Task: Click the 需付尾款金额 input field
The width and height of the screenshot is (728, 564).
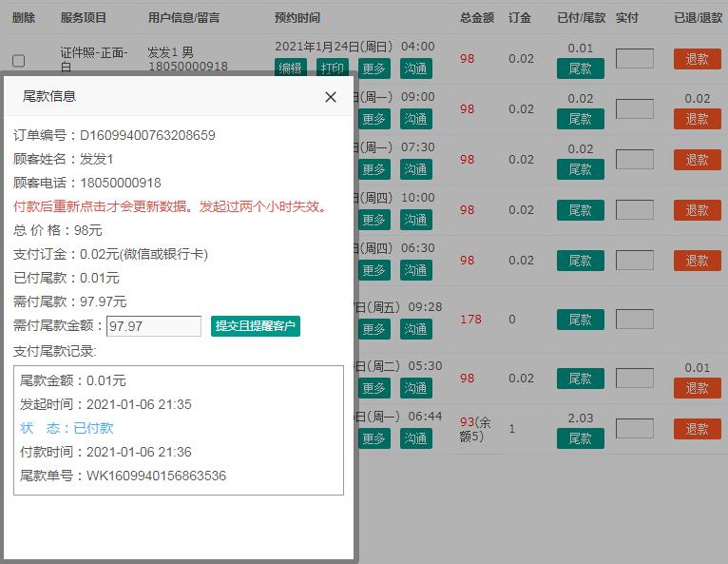Action: (153, 326)
